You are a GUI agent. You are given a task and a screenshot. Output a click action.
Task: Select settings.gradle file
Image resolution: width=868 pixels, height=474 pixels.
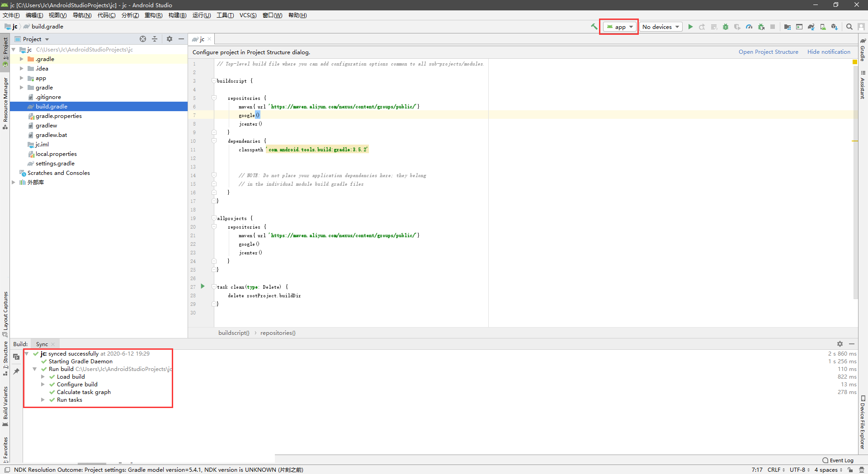point(55,164)
